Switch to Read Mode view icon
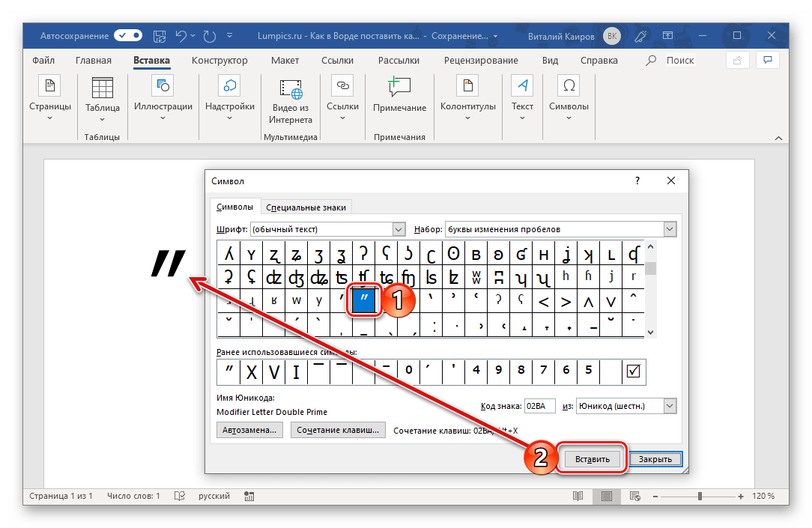The image size is (812, 528). click(x=578, y=496)
